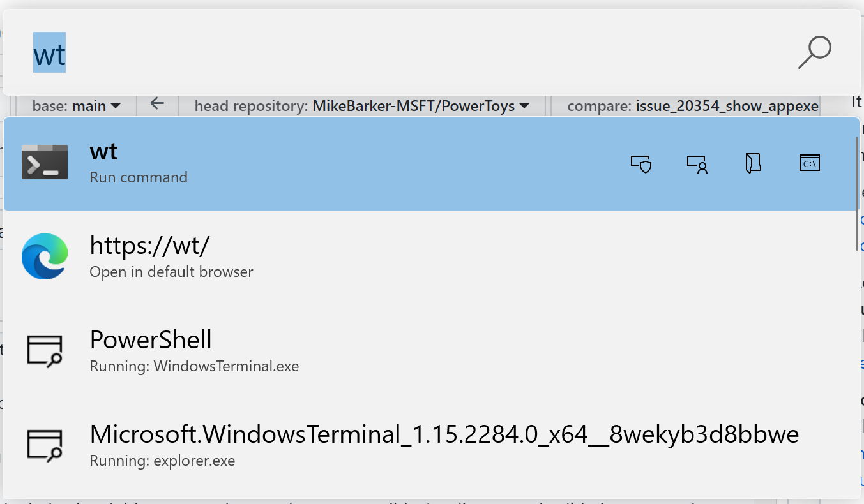Image resolution: width=864 pixels, height=504 pixels.
Task: Click the search magnifier icon
Action: click(814, 51)
